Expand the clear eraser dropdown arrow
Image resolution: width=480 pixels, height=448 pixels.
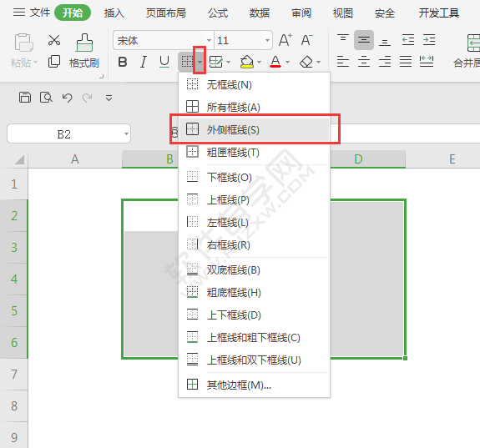click(x=318, y=62)
